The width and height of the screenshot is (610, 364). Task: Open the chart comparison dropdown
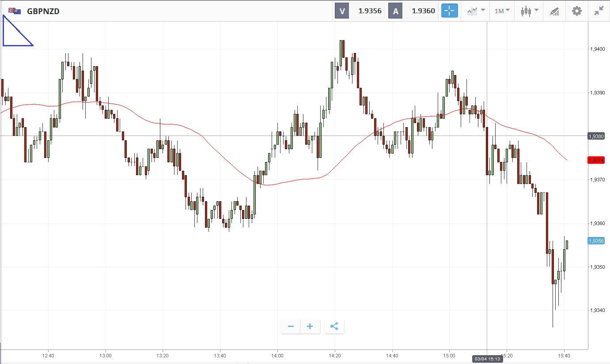click(x=476, y=11)
